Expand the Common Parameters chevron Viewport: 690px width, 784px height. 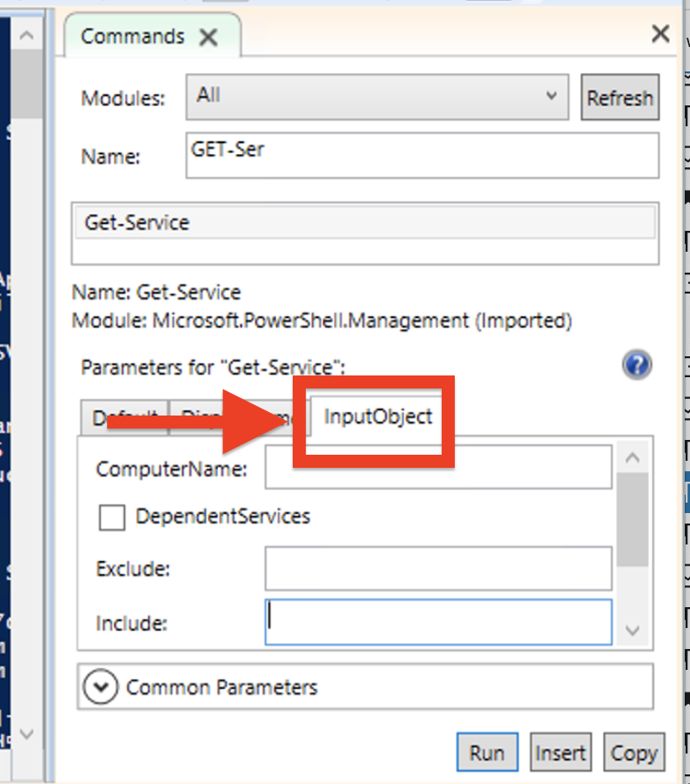coord(101,687)
